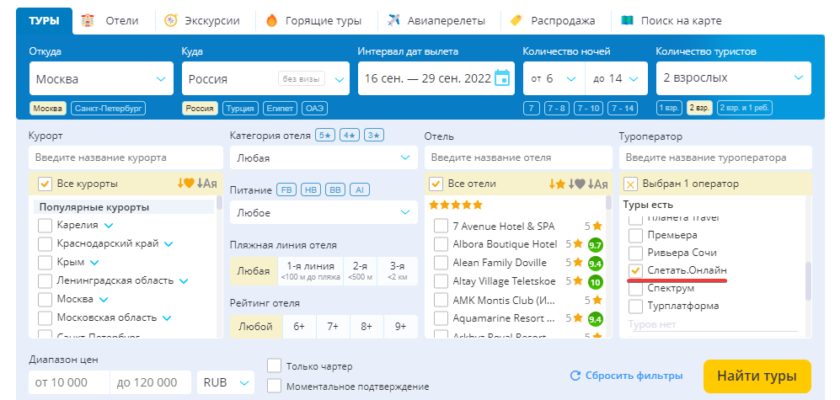
Task: Choose the 1-я линия beach line option
Action: [310, 271]
